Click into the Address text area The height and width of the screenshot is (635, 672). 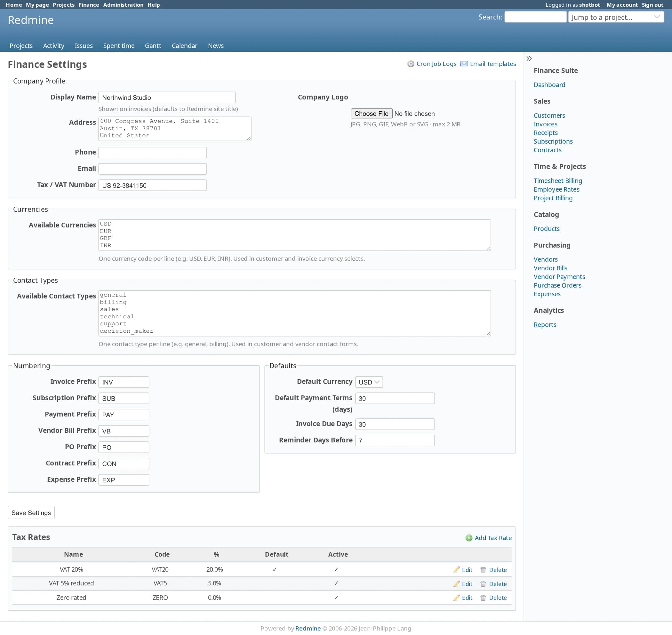(x=175, y=129)
